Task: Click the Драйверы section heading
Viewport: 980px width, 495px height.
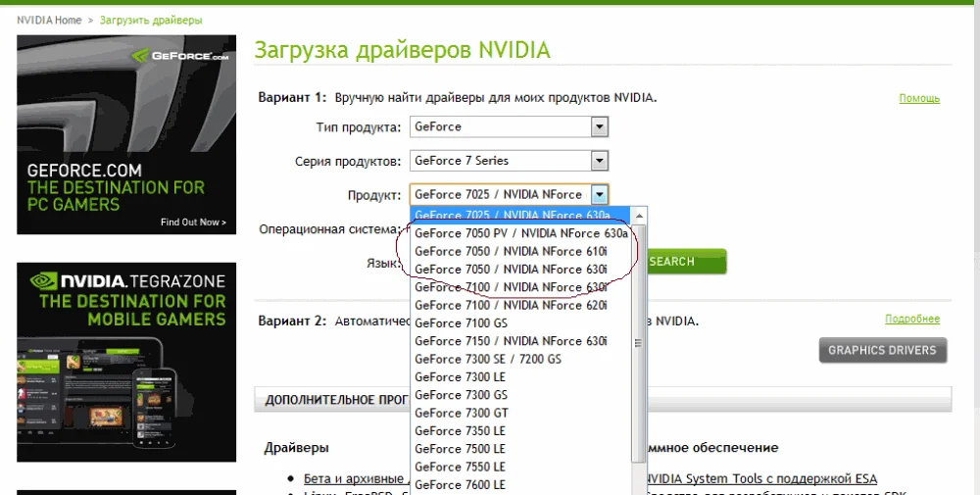Action: point(297,448)
